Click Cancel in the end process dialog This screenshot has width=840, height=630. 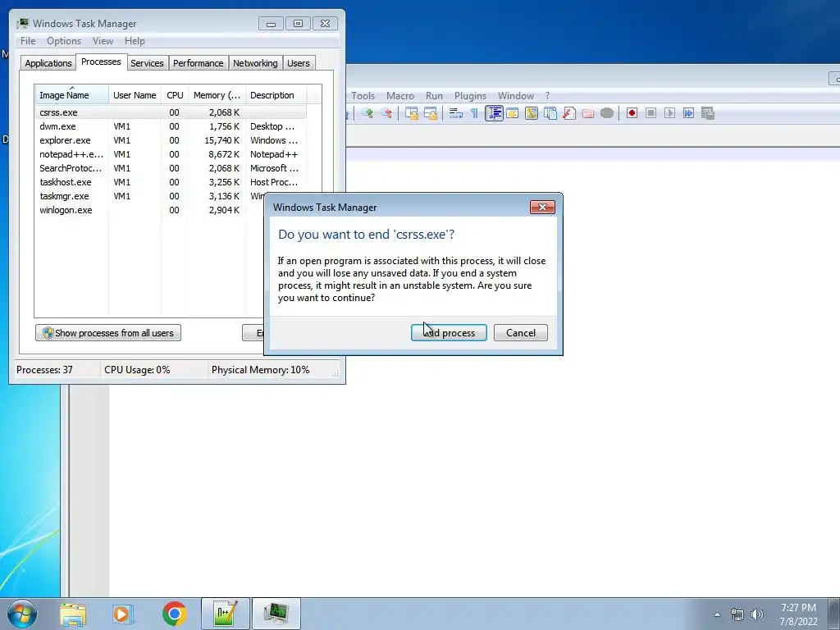[521, 333]
